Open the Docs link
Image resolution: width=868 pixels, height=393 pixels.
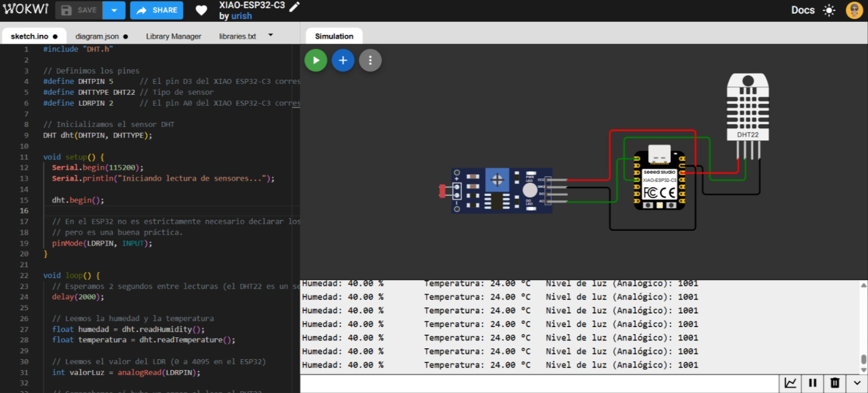(x=802, y=10)
